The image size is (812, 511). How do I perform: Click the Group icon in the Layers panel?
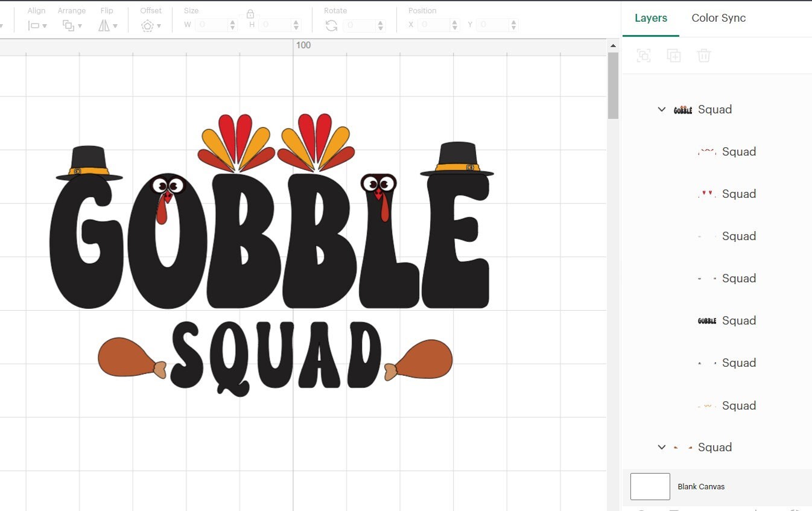pos(644,55)
